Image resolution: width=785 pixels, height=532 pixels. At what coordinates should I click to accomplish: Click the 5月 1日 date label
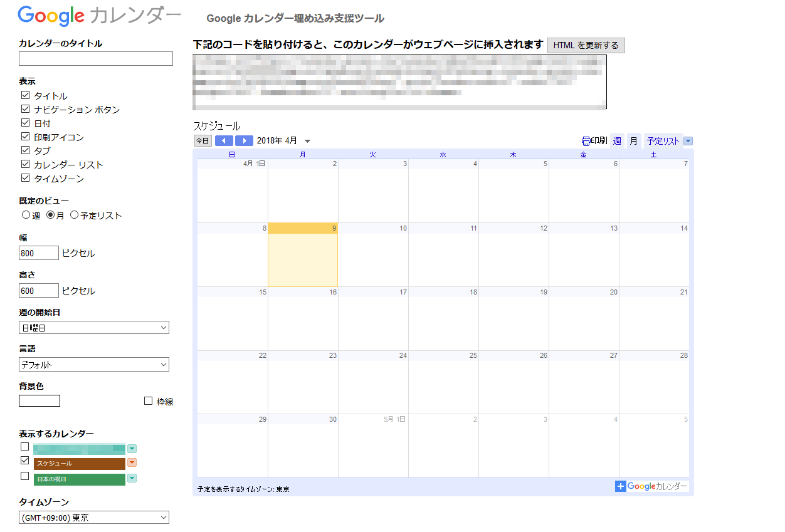click(x=395, y=419)
